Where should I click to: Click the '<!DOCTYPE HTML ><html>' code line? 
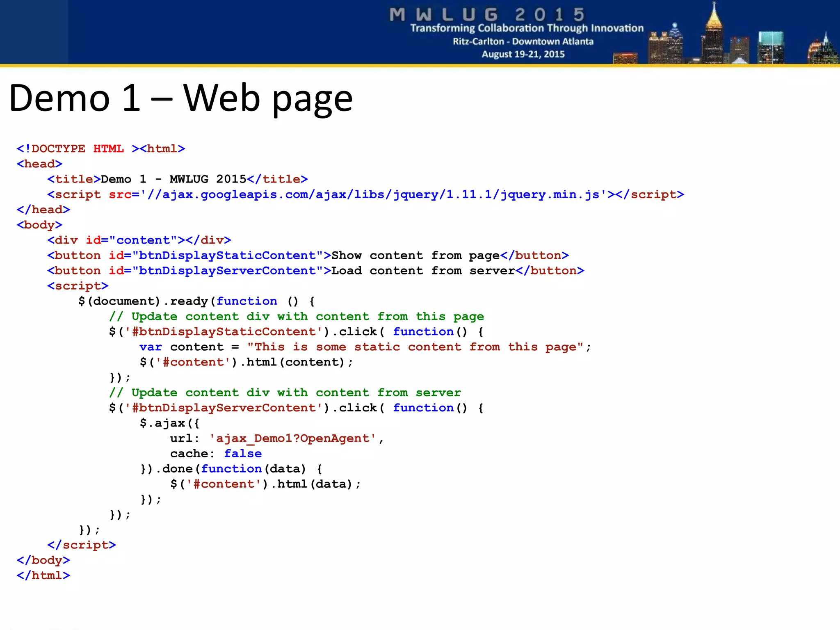click(101, 148)
